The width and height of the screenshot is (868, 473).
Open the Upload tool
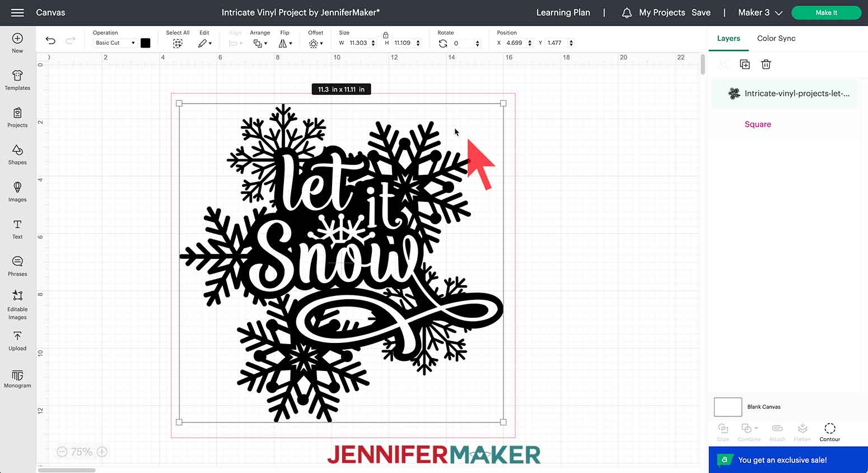click(x=17, y=341)
